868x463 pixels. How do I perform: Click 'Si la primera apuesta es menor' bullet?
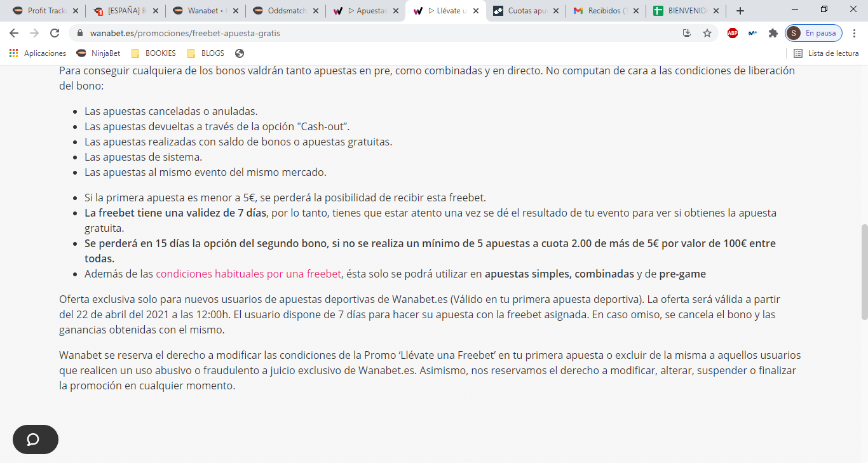(285, 198)
